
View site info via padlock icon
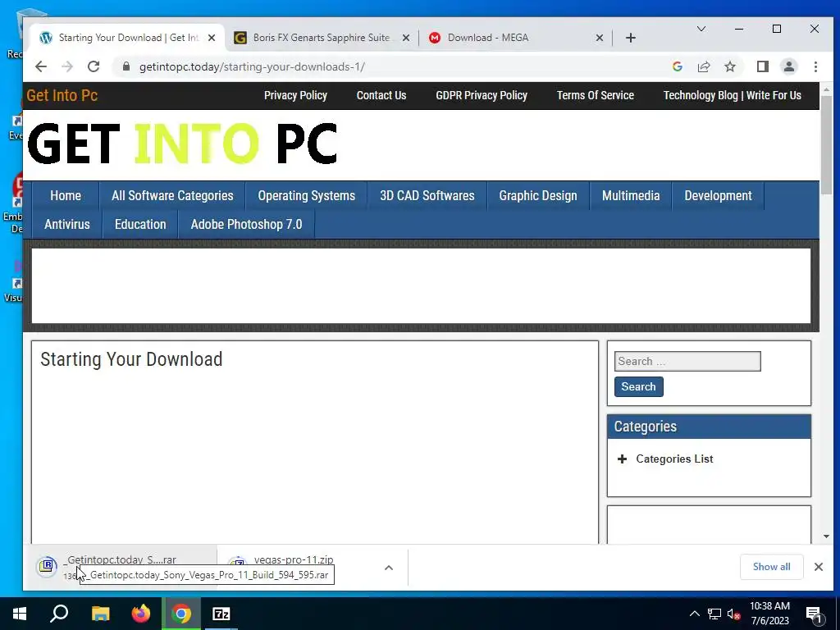pyautogui.click(x=126, y=66)
